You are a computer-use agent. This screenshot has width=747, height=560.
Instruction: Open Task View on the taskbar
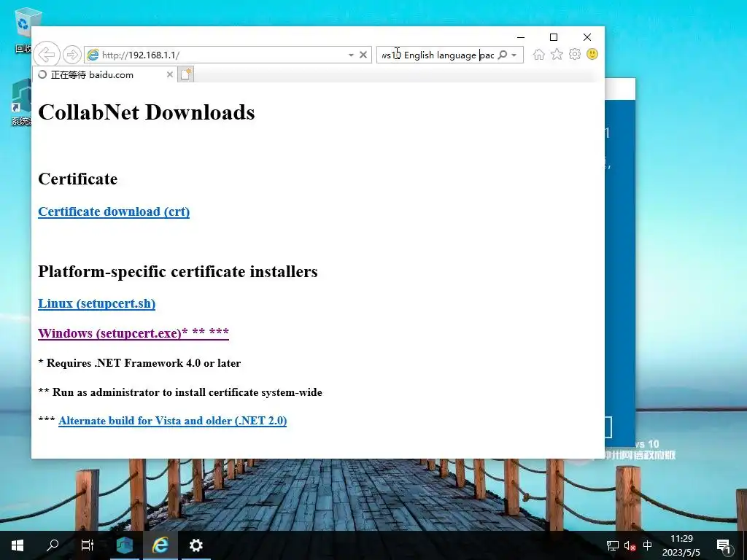(x=88, y=545)
